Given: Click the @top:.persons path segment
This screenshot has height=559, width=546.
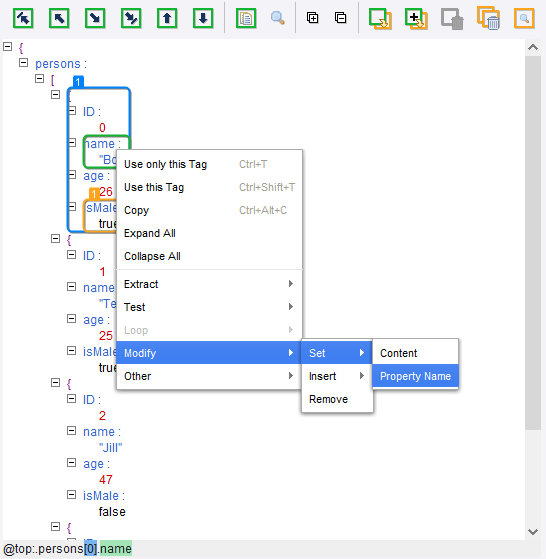Looking at the screenshot, I should click(x=43, y=549).
